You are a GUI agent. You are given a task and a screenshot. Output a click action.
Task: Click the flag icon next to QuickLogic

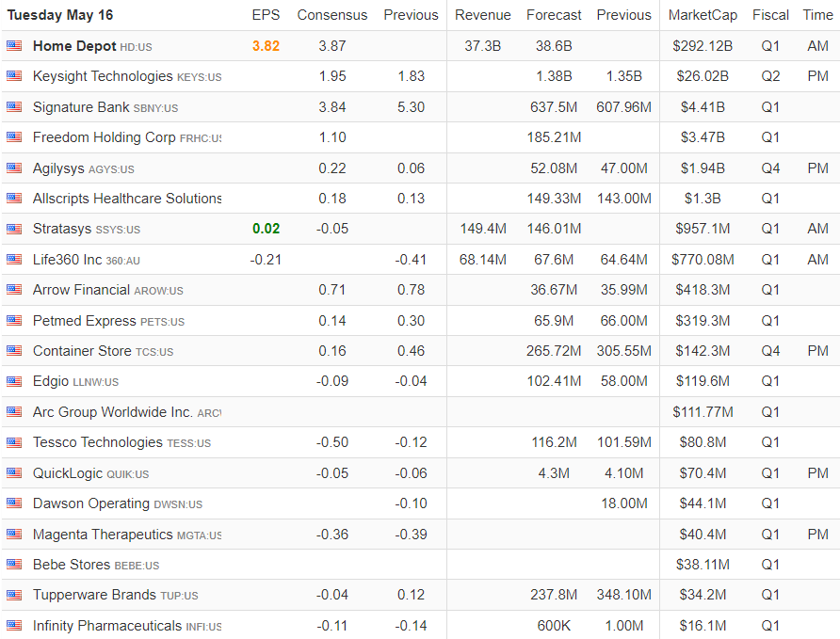[x=14, y=473]
